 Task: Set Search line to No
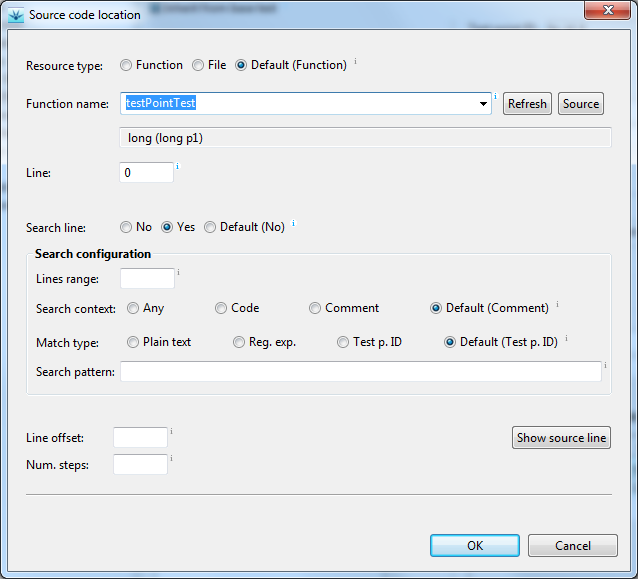pos(126,227)
